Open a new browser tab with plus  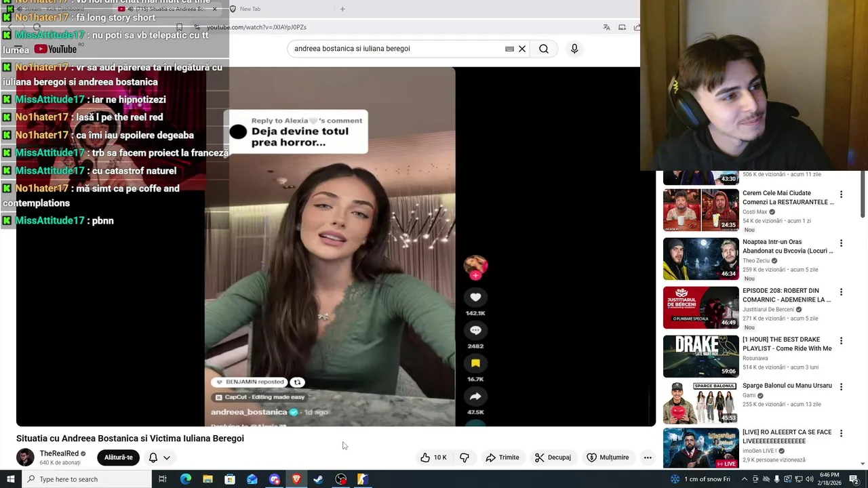click(342, 9)
